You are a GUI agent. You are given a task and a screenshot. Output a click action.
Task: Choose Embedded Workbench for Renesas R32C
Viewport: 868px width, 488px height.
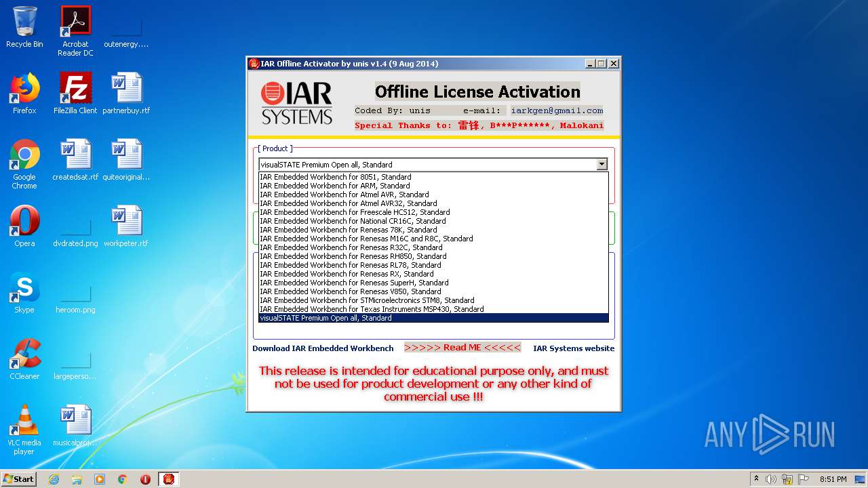(433, 247)
